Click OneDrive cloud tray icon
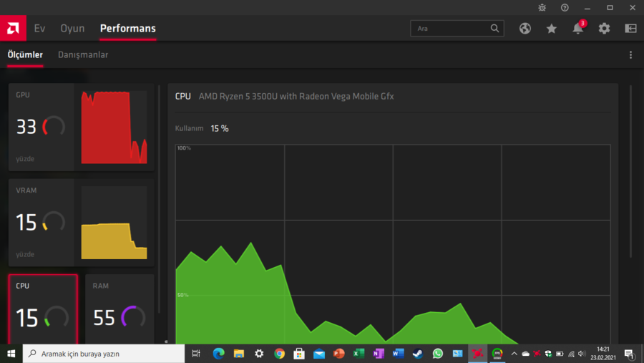Viewport: 644px width, 363px height. 525,354
